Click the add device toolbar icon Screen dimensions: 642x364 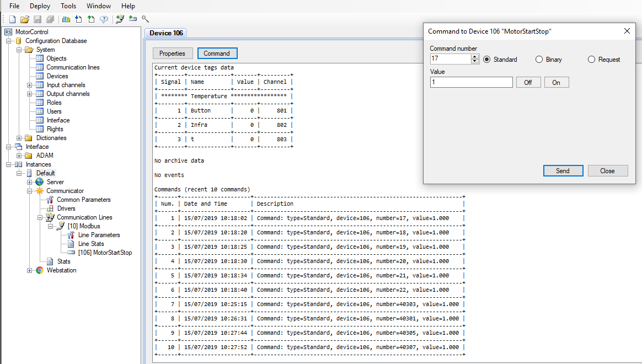(133, 19)
